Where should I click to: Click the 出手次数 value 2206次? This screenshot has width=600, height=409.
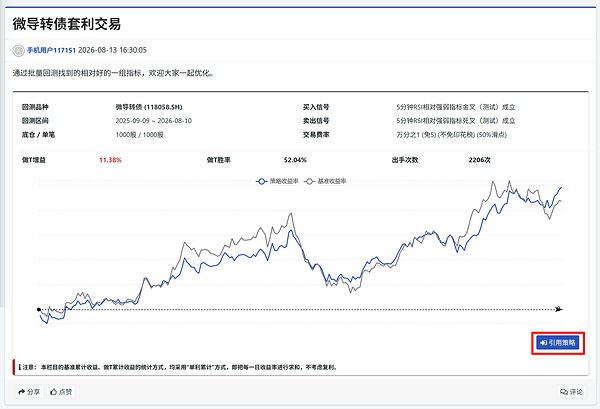tap(479, 160)
